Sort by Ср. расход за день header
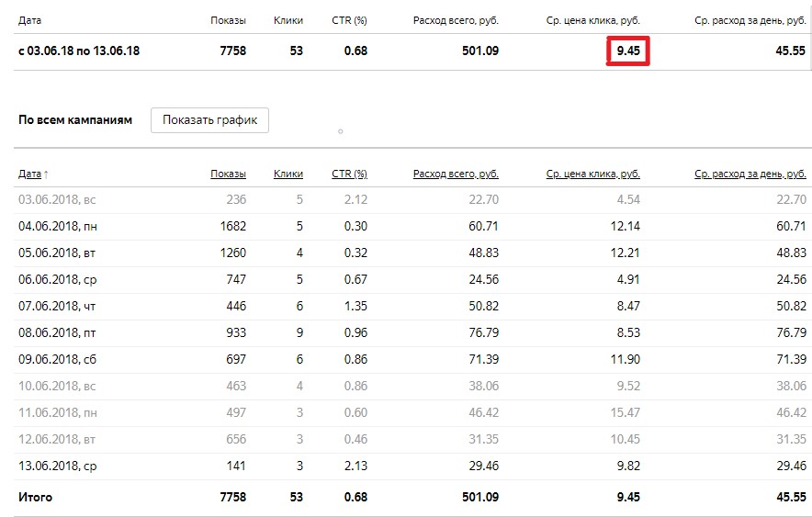This screenshot has height=517, width=812. [x=750, y=174]
